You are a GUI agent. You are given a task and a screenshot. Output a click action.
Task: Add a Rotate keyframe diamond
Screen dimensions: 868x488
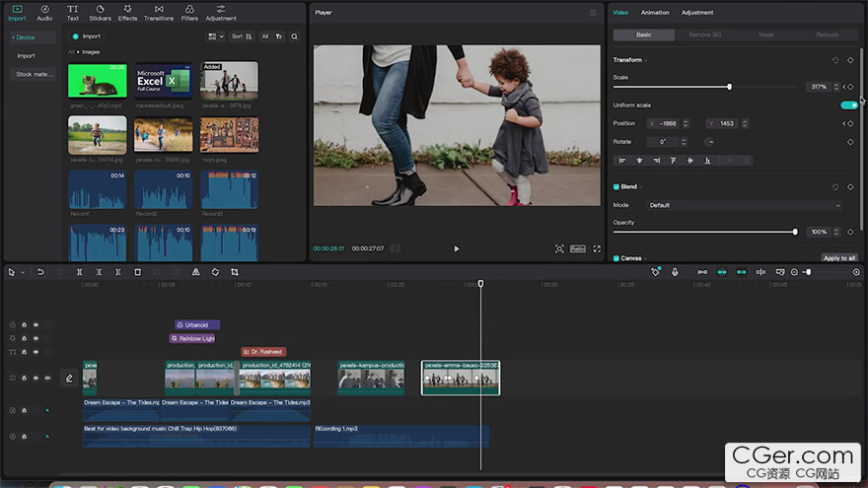[850, 142]
